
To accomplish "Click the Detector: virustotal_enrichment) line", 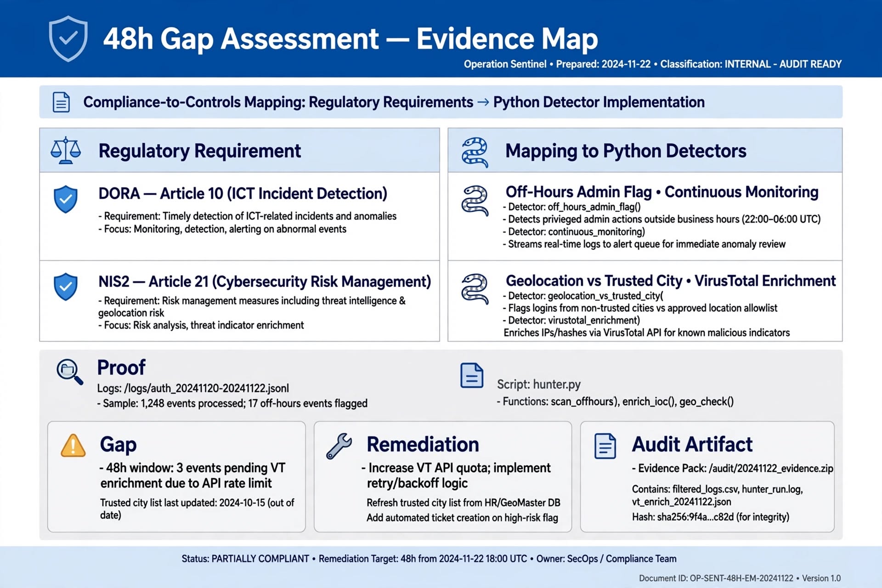I will coord(571,320).
